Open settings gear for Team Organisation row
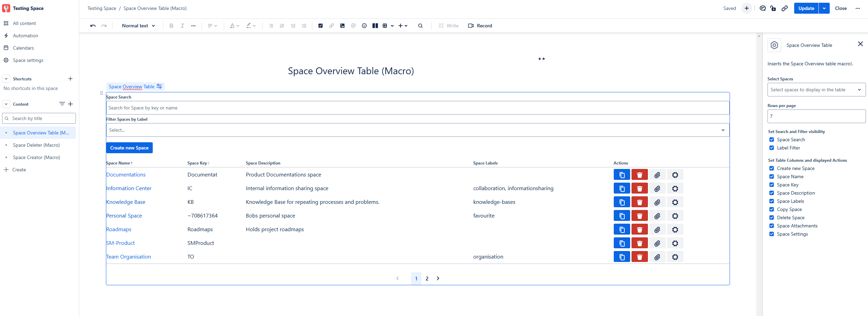868x316 pixels. [x=675, y=257]
